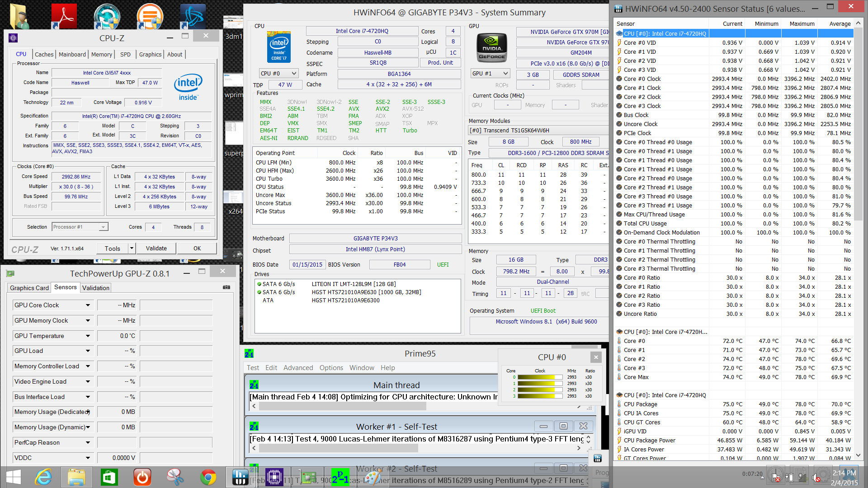Select the Core #0 VID sensor row
The width and height of the screenshot is (868, 488).
(x=734, y=42)
